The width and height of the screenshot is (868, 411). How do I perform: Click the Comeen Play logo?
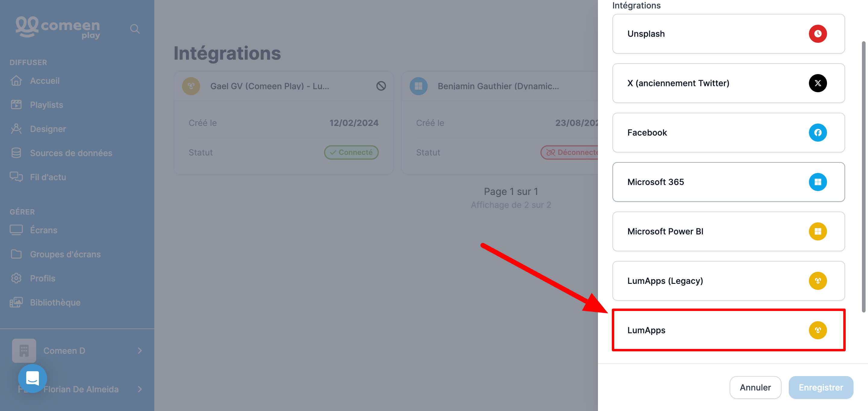click(x=58, y=28)
